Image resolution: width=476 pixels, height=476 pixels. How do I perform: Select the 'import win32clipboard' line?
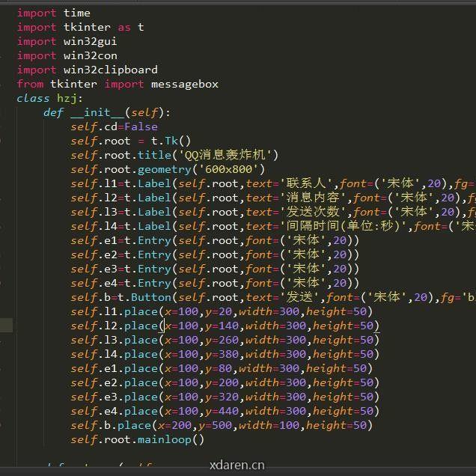pos(87,70)
